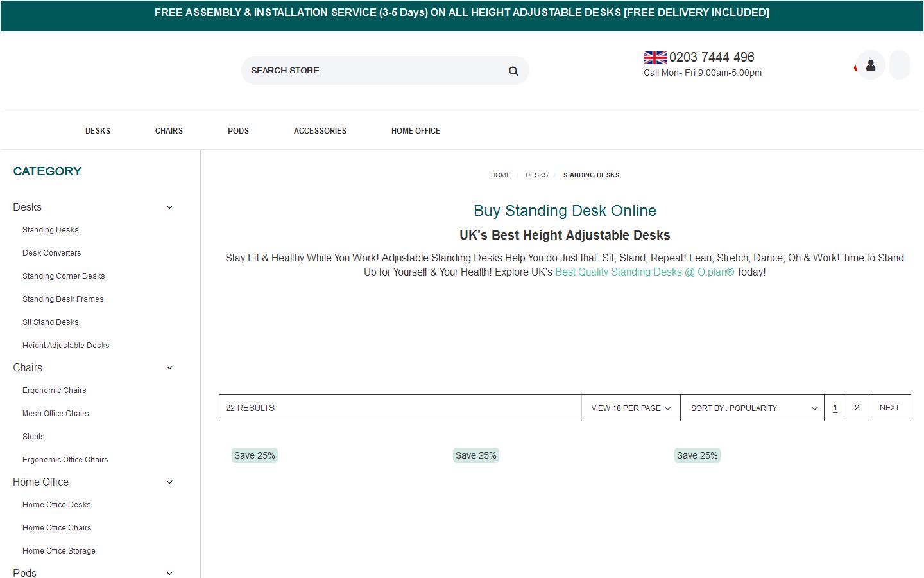924x578 pixels.
Task: Open the Chairs menu in navigation bar
Action: tap(169, 131)
